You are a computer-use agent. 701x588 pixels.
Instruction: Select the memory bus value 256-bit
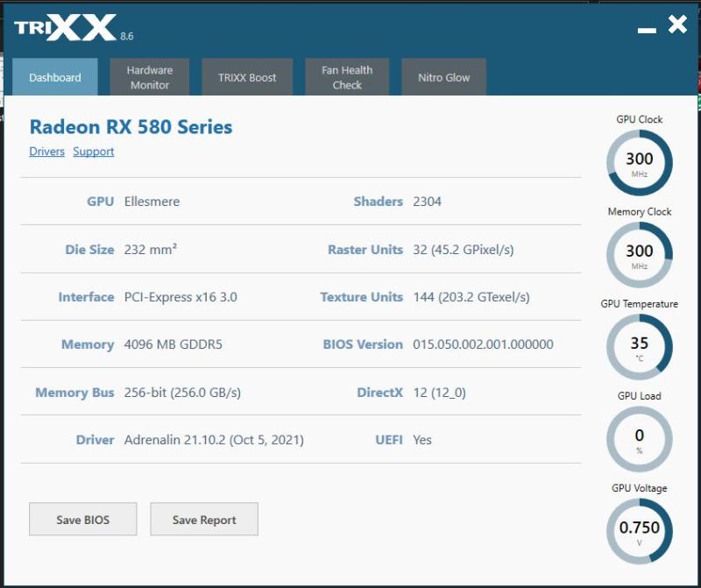coord(182,393)
